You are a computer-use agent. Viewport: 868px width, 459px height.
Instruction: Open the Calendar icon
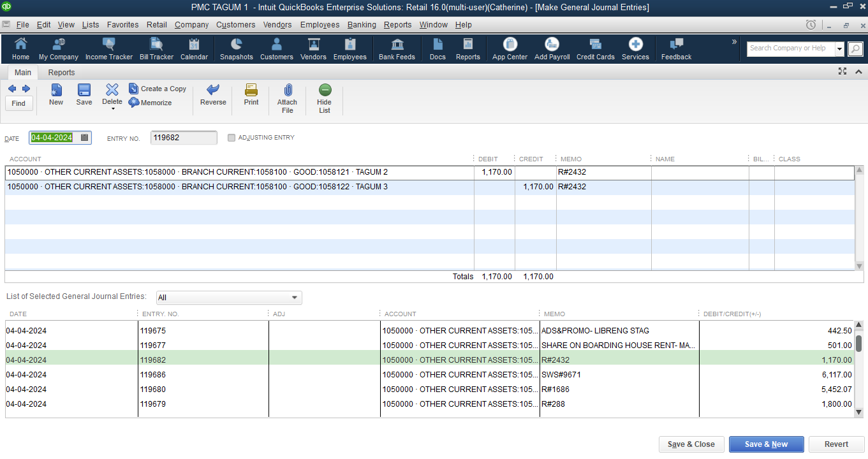pyautogui.click(x=194, y=49)
